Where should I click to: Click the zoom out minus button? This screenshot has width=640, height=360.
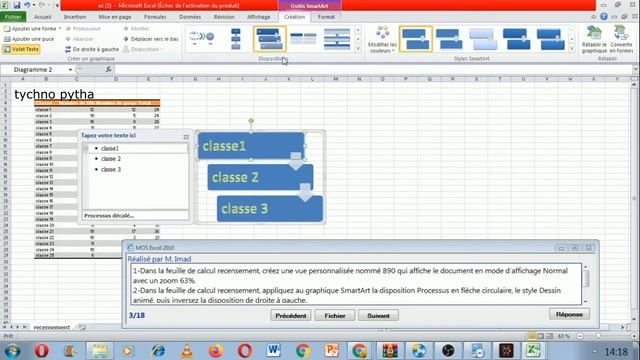click(x=580, y=336)
